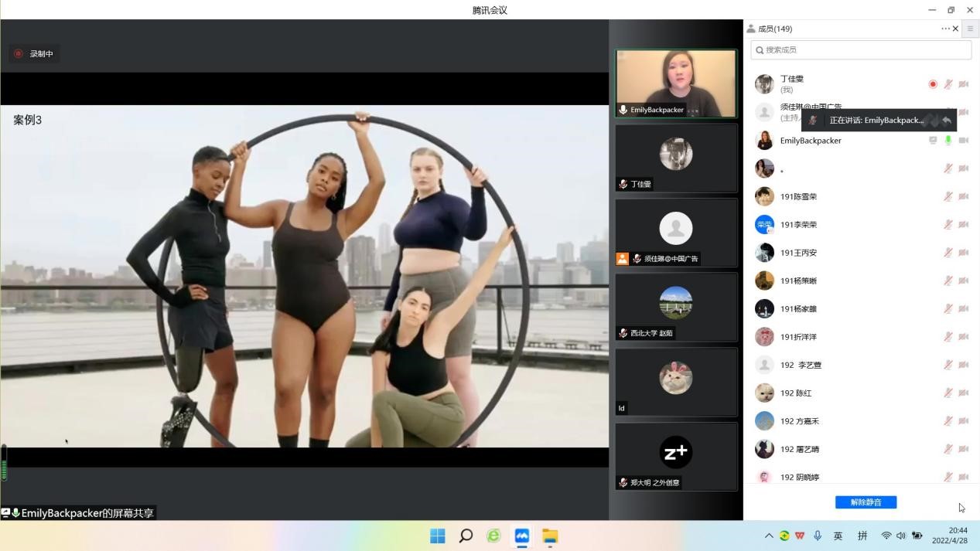
Task: Toggle camera icon in 丁佳雯 row
Action: 964,84
